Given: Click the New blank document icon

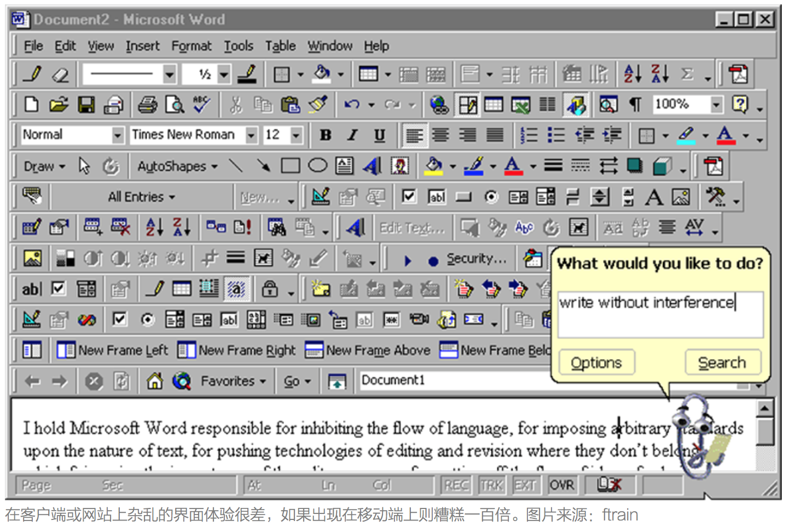Looking at the screenshot, I should point(32,104).
